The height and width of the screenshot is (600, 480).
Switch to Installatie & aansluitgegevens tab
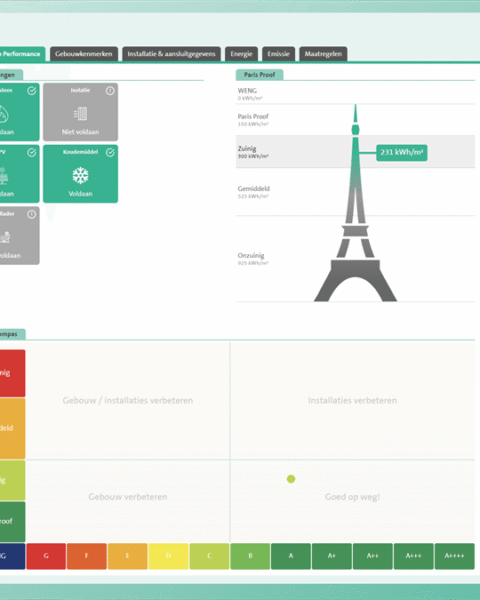(x=171, y=54)
